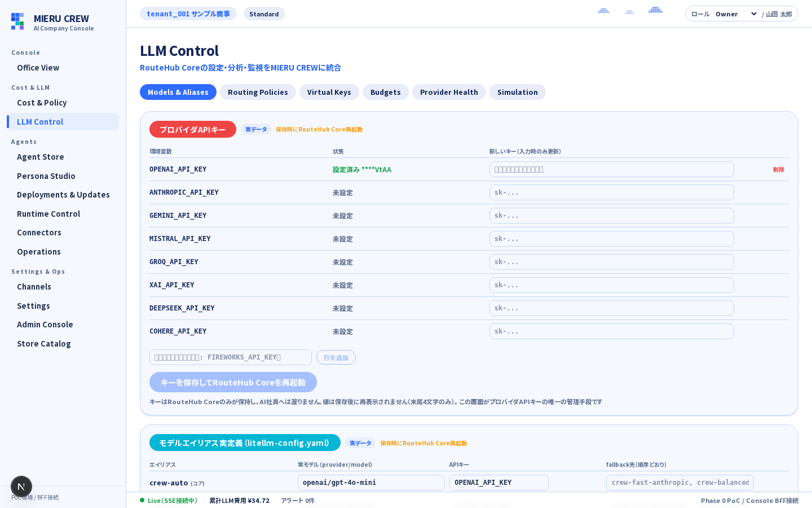Click the COHERE_API_KEY new key input
The height and width of the screenshot is (508, 812).
pos(612,331)
